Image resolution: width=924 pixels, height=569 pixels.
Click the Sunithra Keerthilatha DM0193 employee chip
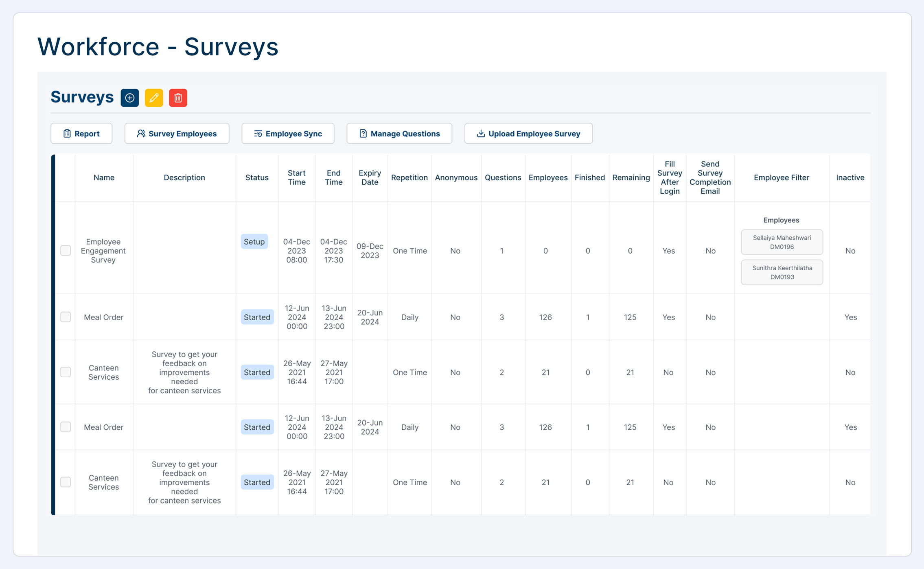[x=782, y=272]
